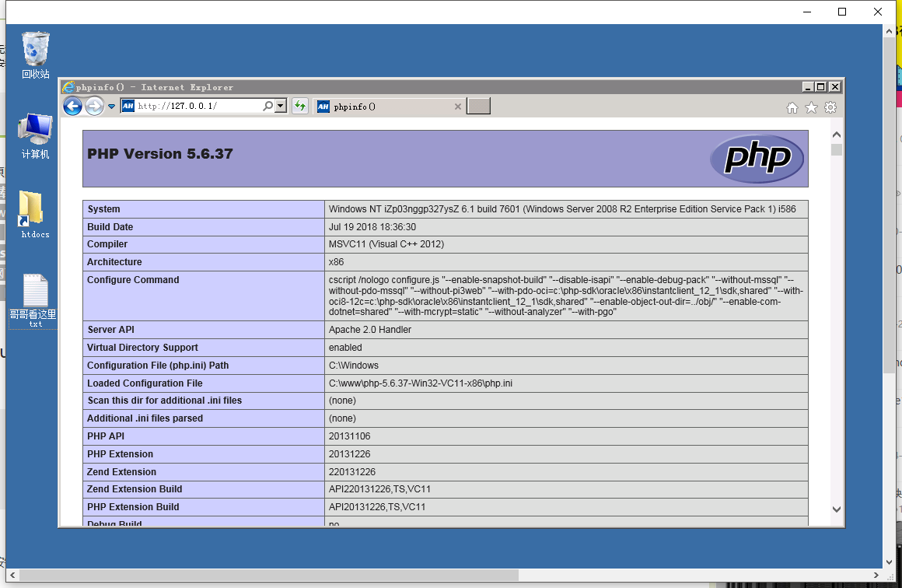Viewport: 902px width, 588px height.
Task: Switch to the phpinfo() tab
Action: click(x=390, y=107)
